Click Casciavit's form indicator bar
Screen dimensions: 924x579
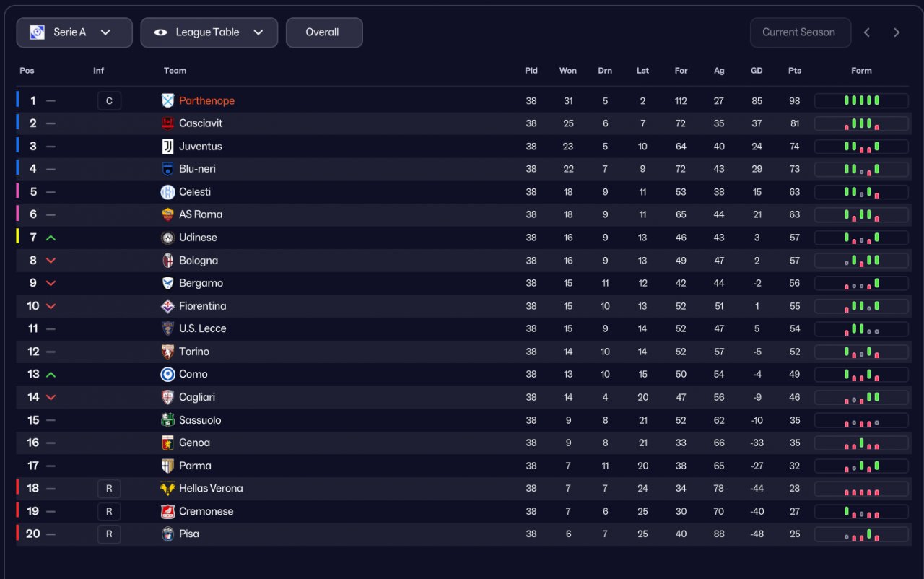pos(861,124)
